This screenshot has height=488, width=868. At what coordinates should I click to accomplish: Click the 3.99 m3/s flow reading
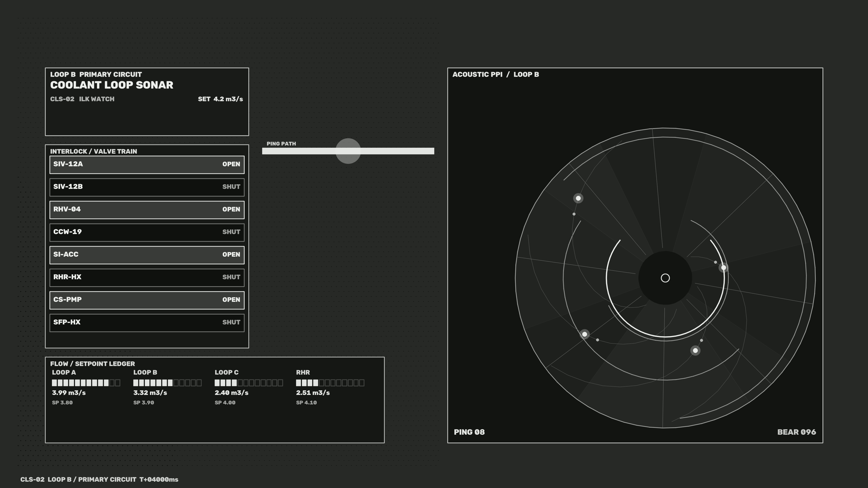coord(69,393)
